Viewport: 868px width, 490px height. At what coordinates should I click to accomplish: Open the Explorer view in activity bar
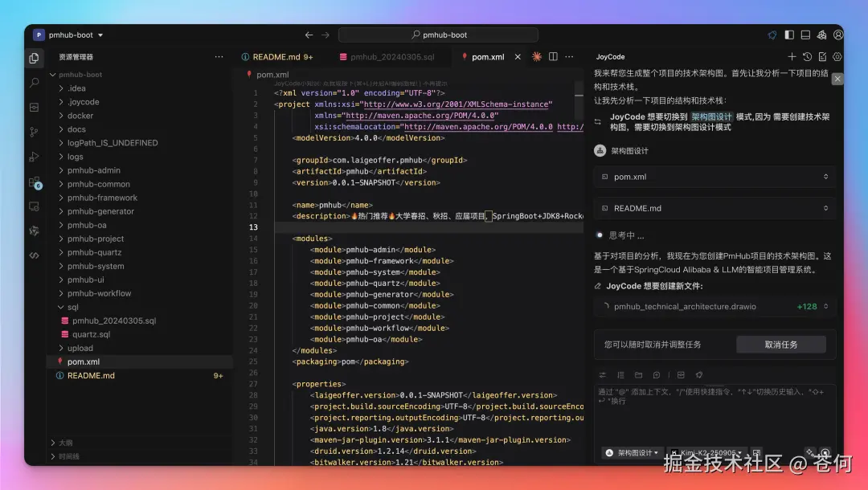[x=35, y=58]
